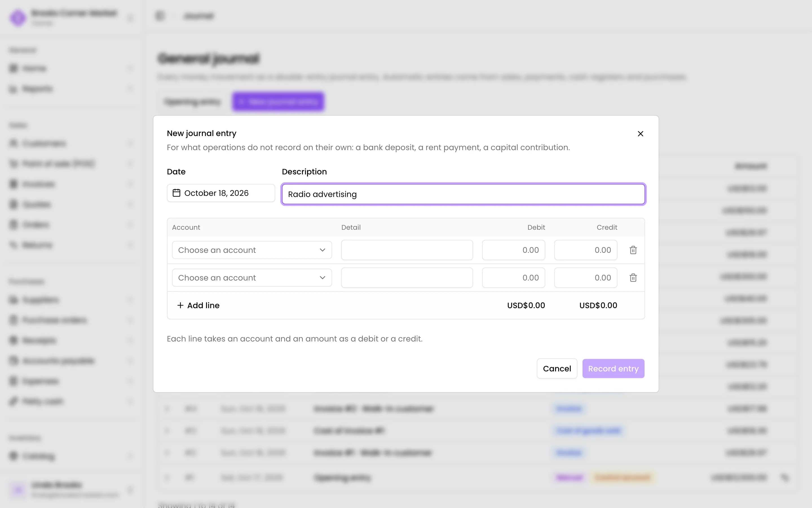Click the Detail column header
Screen dimensions: 812x508
pyautogui.click(x=351, y=227)
